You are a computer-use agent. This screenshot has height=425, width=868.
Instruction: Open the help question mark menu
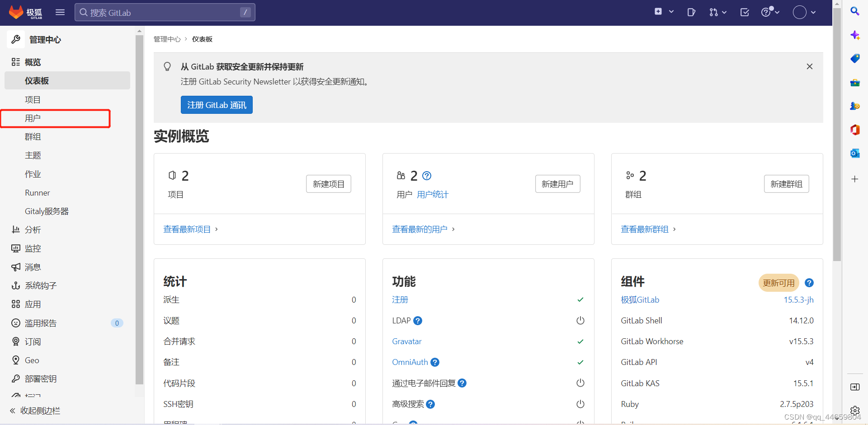click(770, 12)
